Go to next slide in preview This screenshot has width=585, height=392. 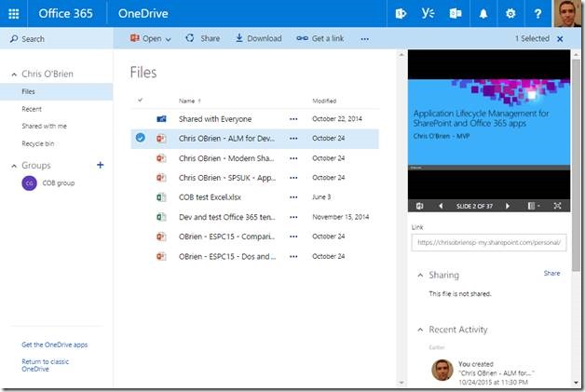pos(508,206)
